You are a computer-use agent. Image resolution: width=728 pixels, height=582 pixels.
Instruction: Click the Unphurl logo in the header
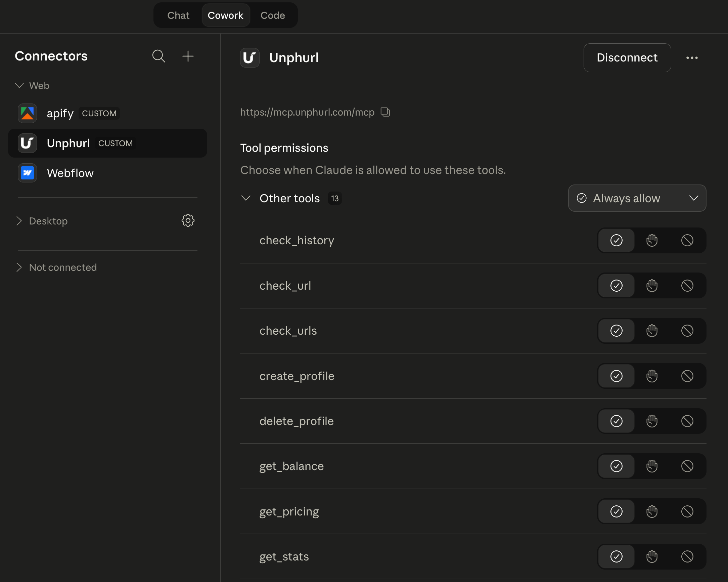[x=249, y=57]
